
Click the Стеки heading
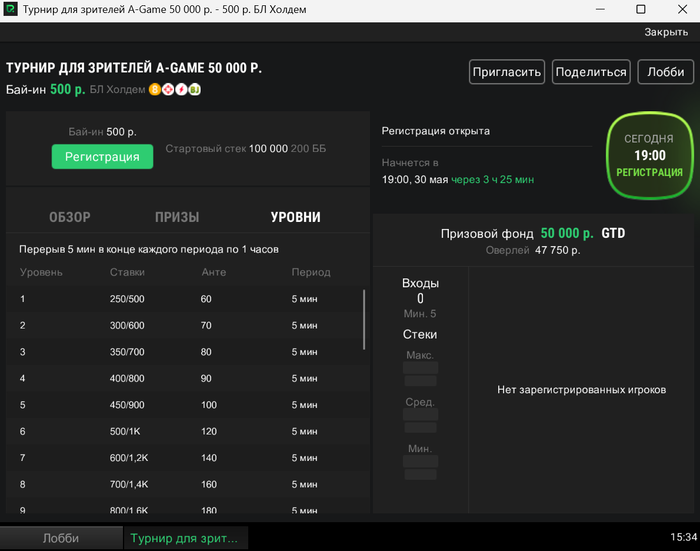coord(420,334)
